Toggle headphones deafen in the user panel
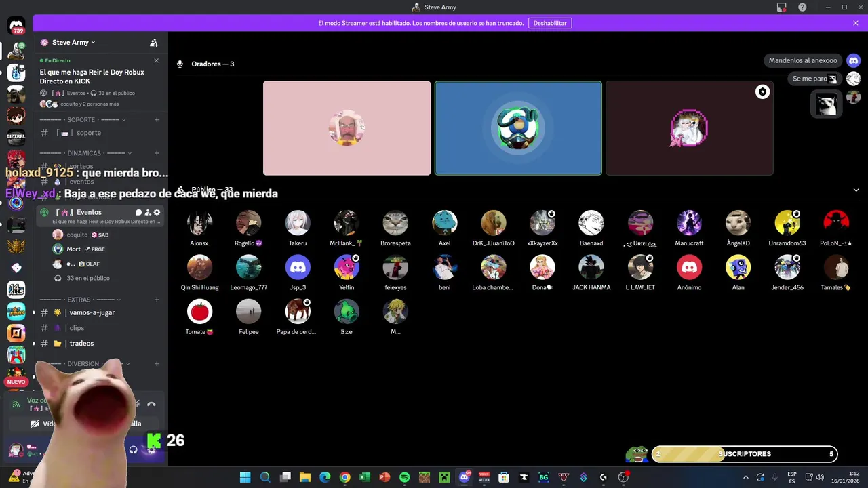This screenshot has width=868, height=488. point(133,449)
